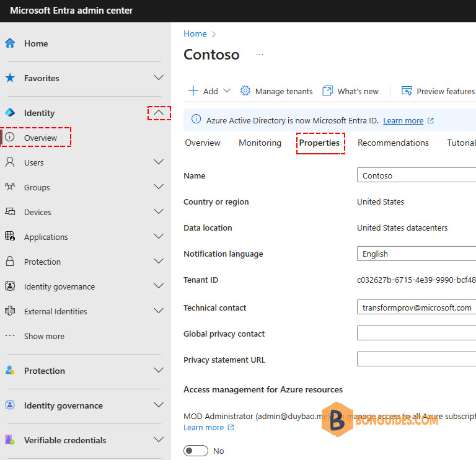The height and width of the screenshot is (460, 476).
Task: Click the bold Protection section icon
Action: [x=10, y=370]
